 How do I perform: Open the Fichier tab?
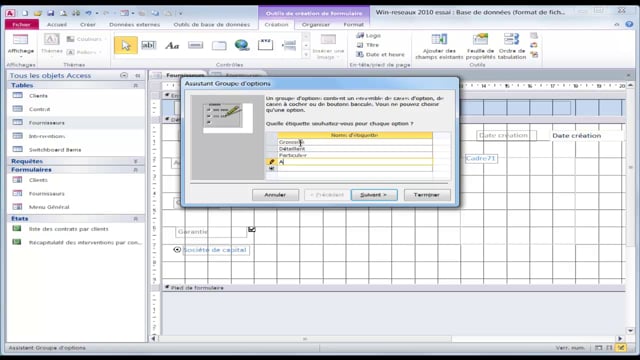tap(22, 24)
